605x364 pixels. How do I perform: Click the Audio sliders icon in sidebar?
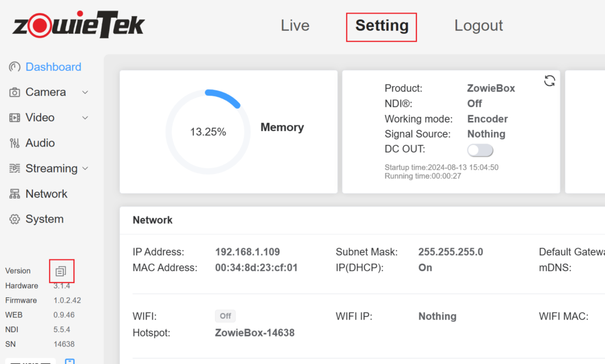tap(15, 144)
